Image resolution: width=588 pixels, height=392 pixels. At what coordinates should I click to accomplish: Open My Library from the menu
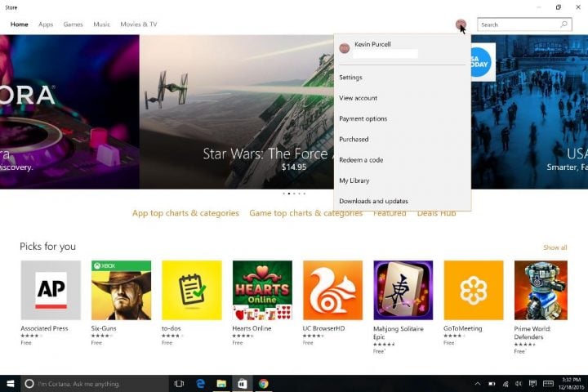pos(403,180)
